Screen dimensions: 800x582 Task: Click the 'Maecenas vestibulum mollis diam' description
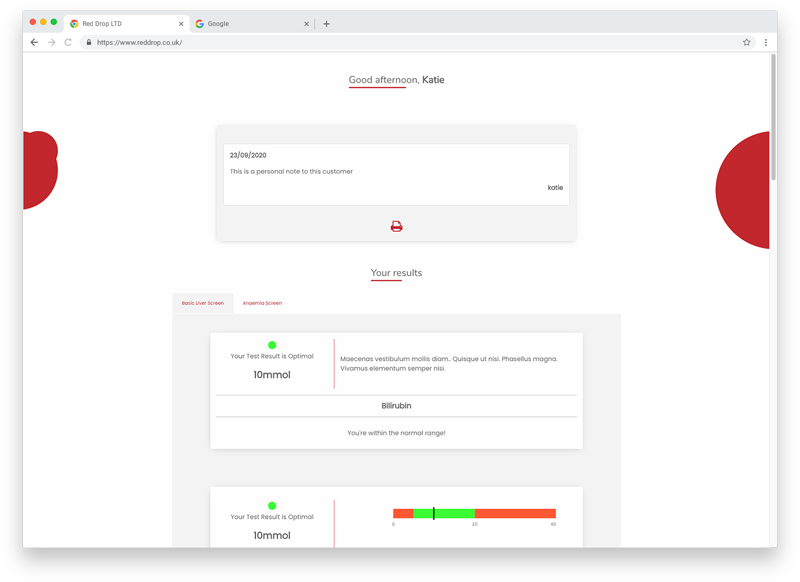448,364
